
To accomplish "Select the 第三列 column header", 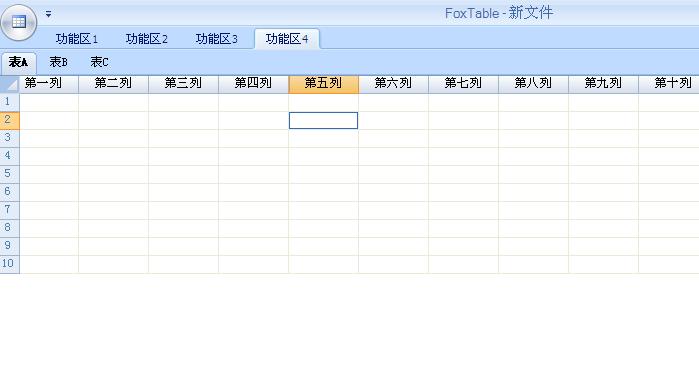I will [x=183, y=84].
